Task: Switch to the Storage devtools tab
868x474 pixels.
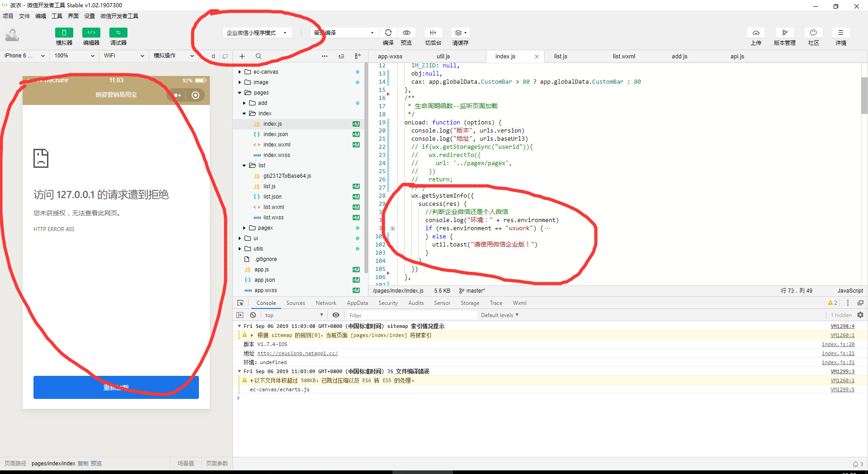Action: [470, 303]
